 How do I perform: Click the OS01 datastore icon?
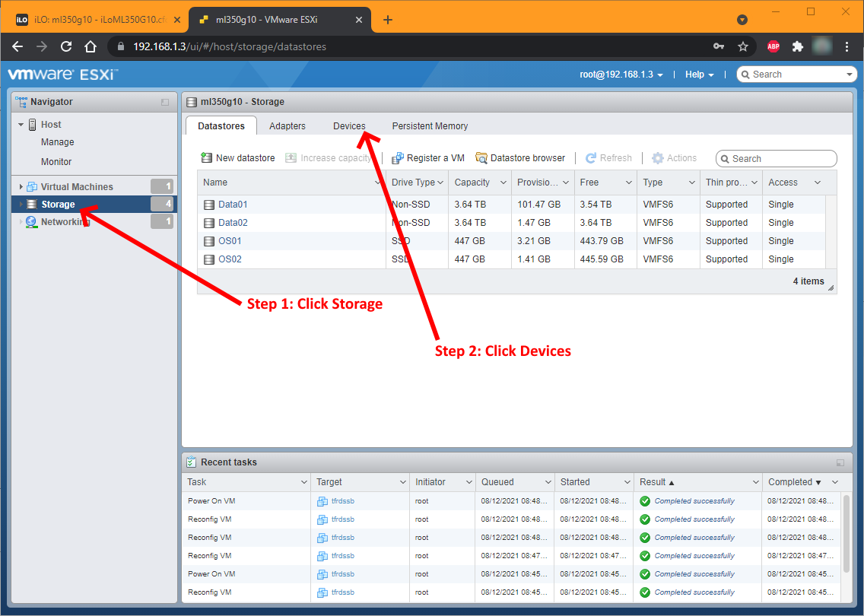(x=209, y=241)
